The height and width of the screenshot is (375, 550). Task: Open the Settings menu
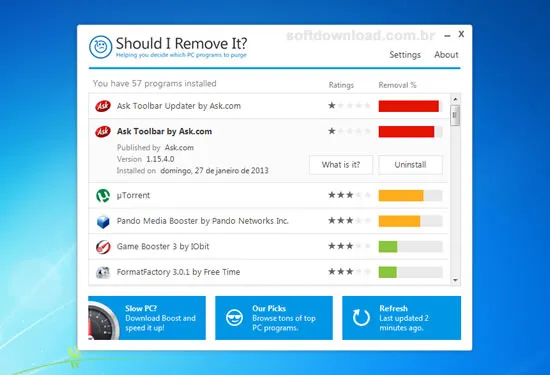(x=405, y=55)
